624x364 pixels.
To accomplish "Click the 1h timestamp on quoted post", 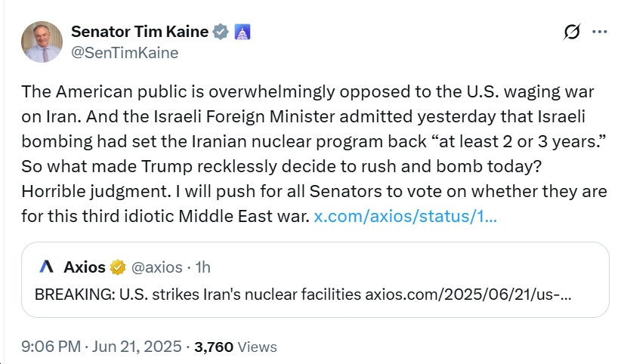I will [203, 267].
